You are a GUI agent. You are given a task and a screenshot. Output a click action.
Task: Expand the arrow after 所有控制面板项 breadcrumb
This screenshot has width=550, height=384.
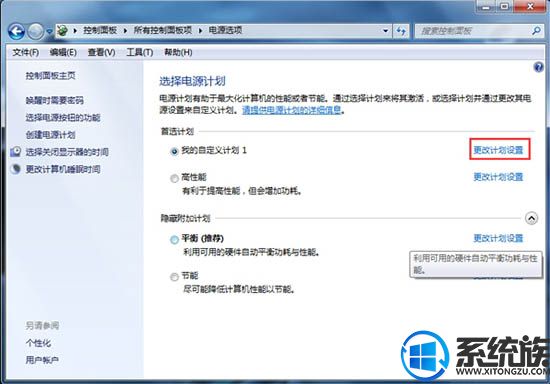click(200, 31)
